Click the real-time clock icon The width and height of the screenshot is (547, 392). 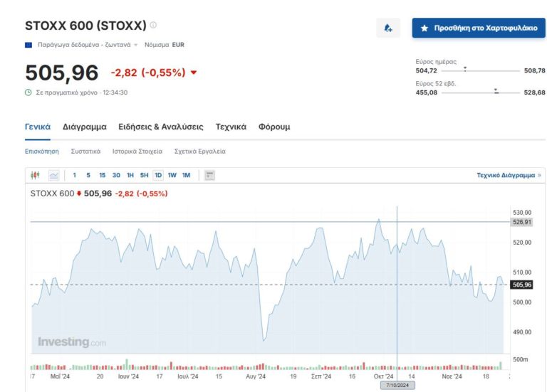[x=28, y=92]
